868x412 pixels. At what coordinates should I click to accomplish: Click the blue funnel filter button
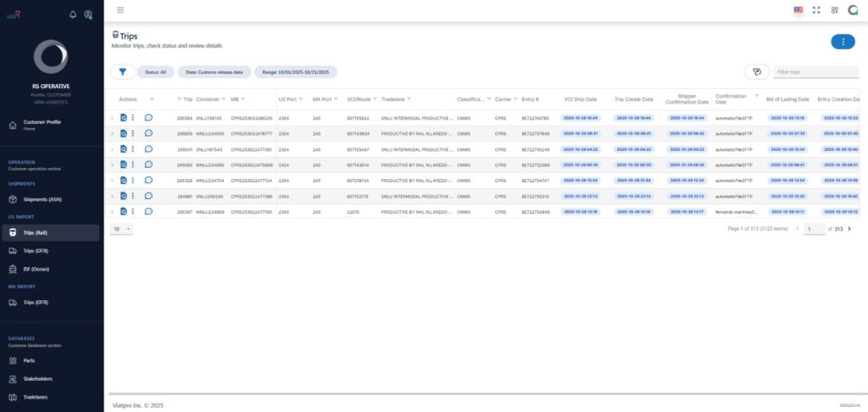click(x=123, y=72)
